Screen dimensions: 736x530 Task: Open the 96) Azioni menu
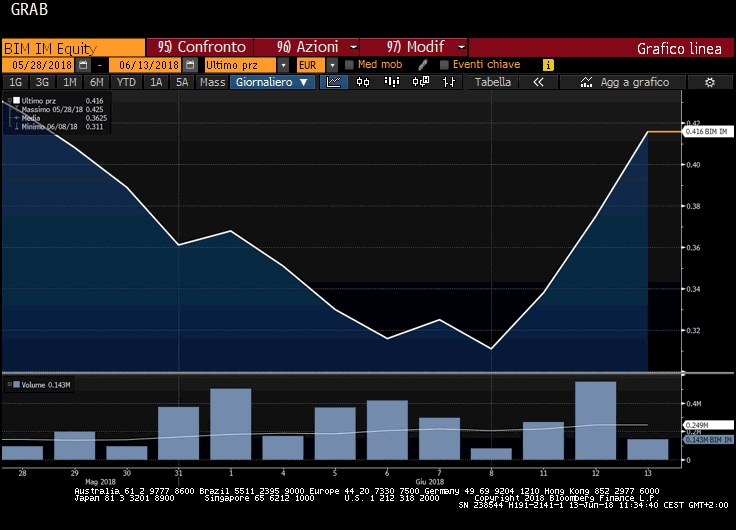[306, 47]
